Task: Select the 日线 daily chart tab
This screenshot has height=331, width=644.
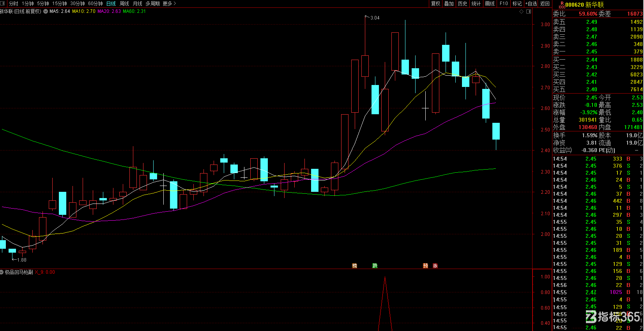Action: pos(111,4)
